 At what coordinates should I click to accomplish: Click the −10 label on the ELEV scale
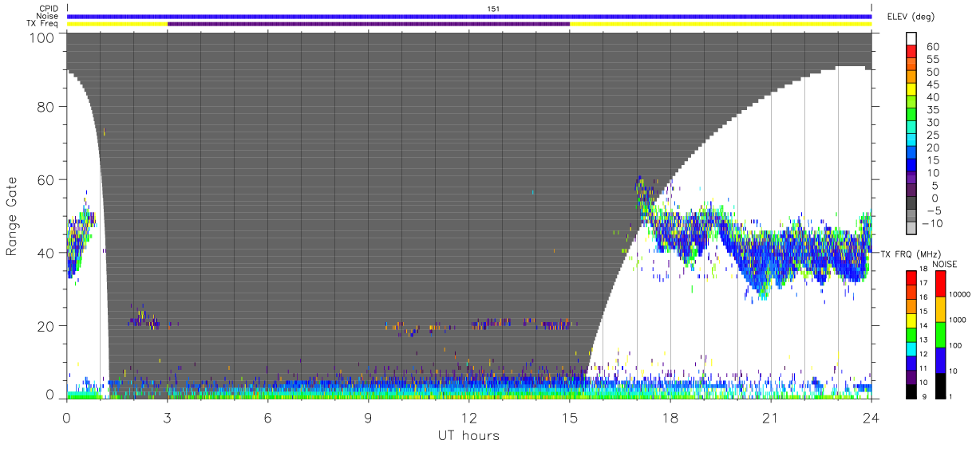click(x=931, y=222)
